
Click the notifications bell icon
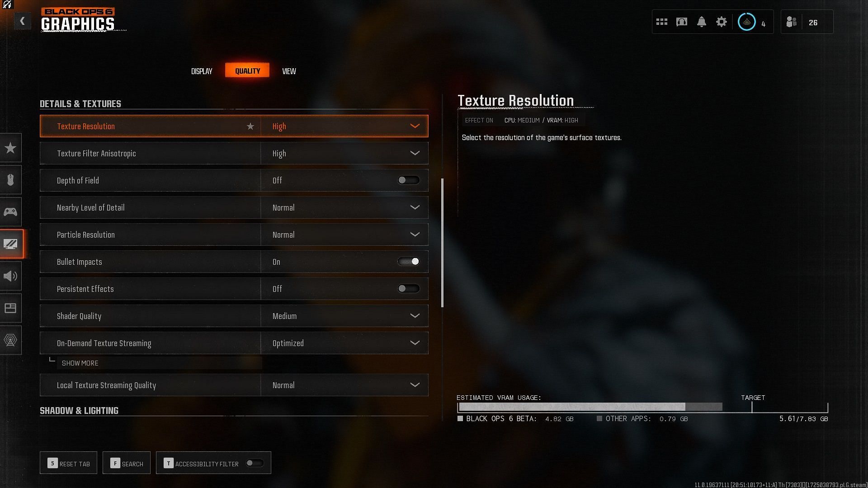tap(701, 22)
